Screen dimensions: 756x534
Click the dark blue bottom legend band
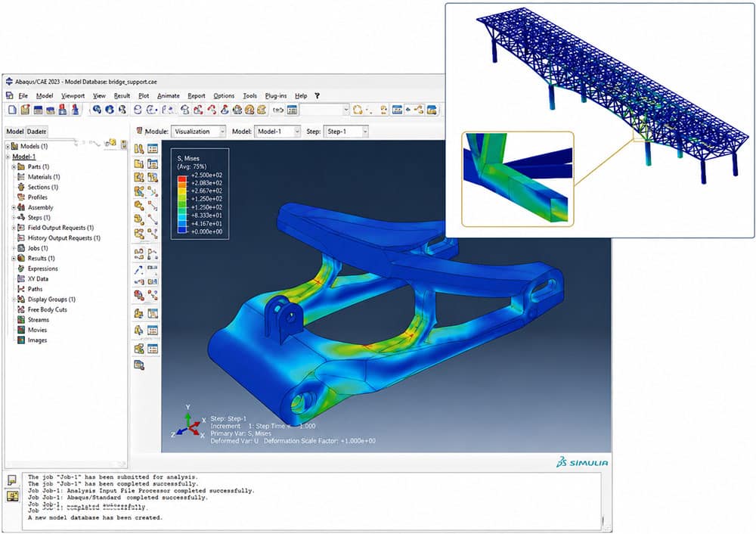point(181,231)
